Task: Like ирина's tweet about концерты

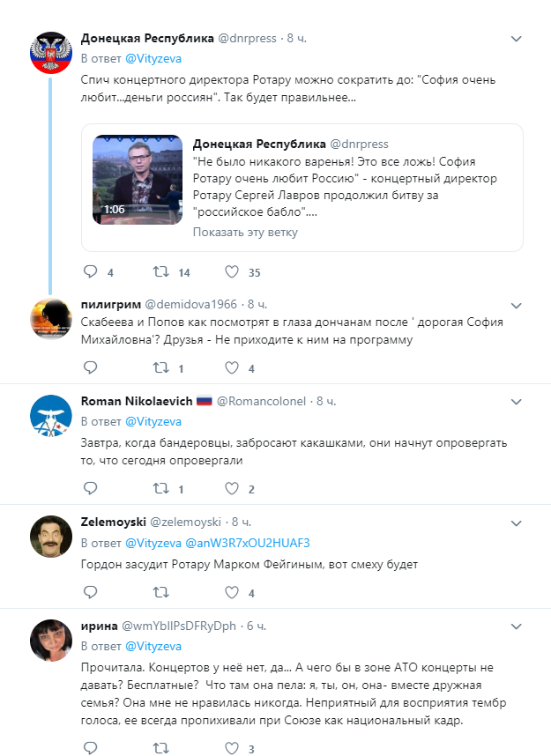Action: click(x=232, y=748)
